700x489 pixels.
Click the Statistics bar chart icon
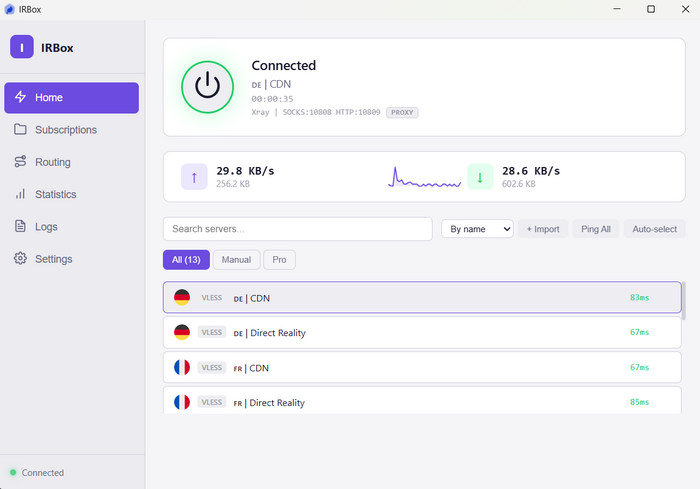click(21, 194)
